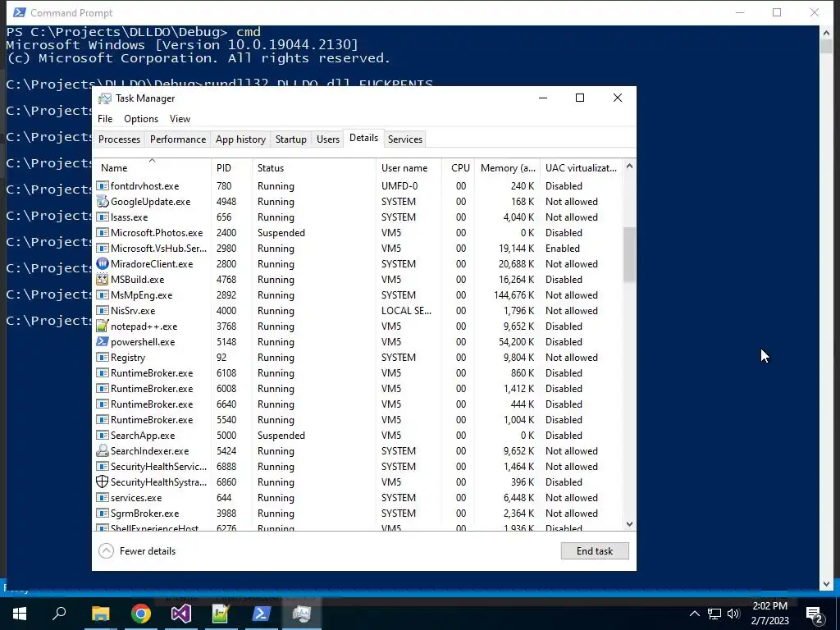Click Command Prompt scroll-up arrow

point(826,32)
